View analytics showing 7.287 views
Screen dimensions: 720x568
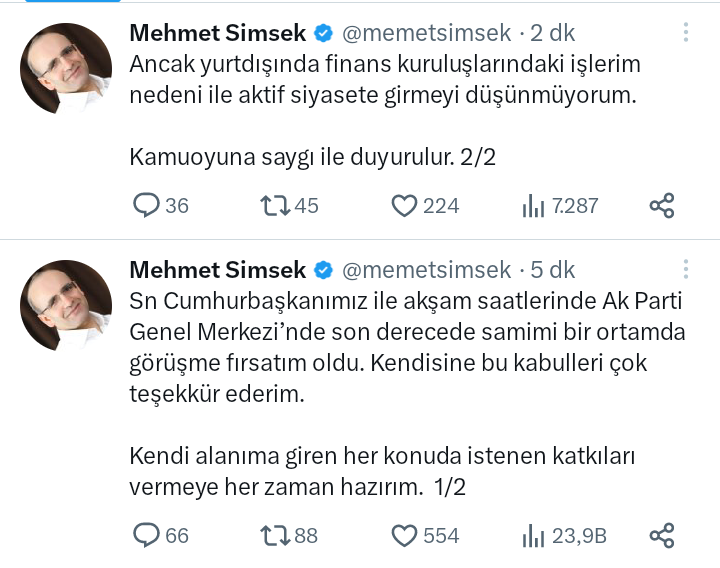[533, 206]
